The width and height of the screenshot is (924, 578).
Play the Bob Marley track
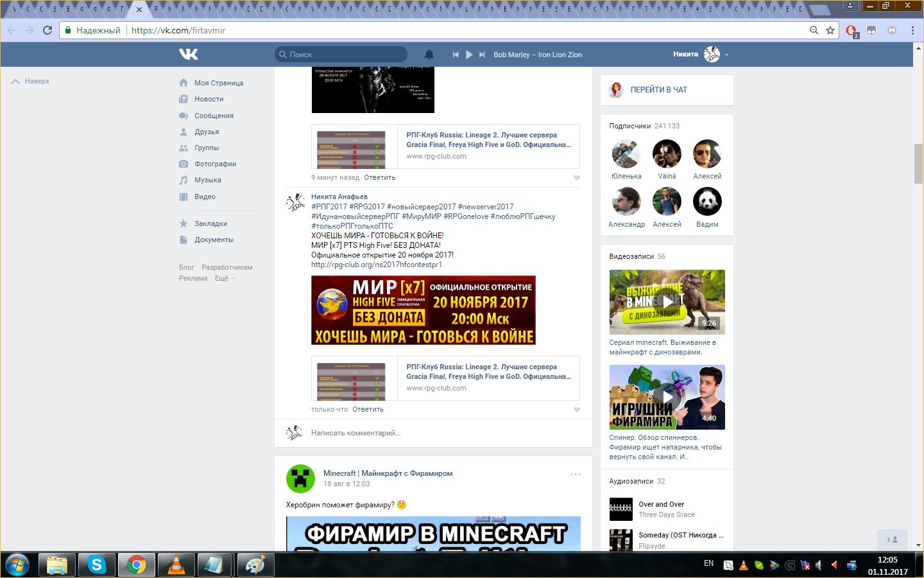click(469, 55)
